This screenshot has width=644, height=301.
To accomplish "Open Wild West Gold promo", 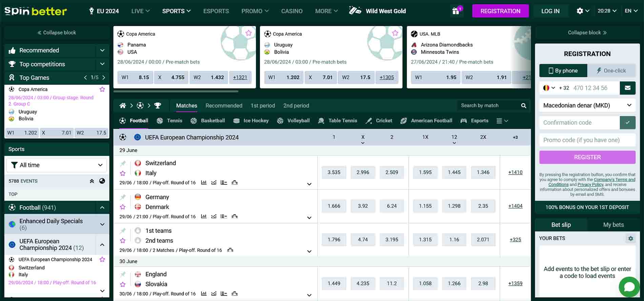I will [x=378, y=11].
